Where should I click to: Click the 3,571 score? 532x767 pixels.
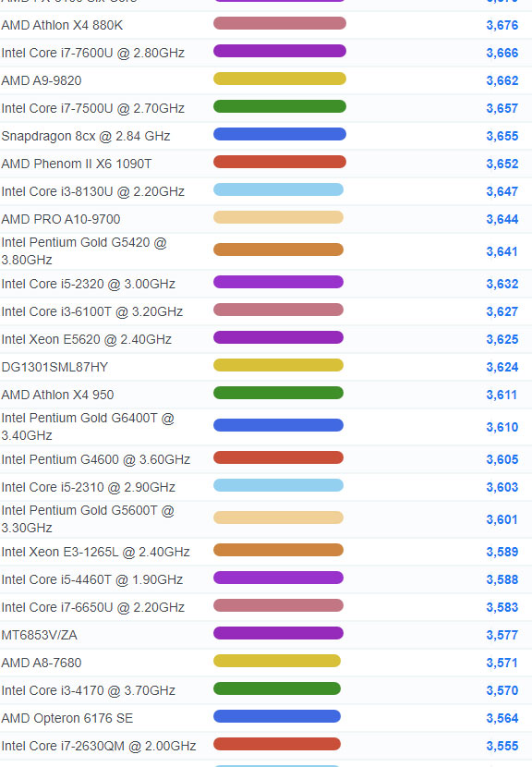point(502,663)
